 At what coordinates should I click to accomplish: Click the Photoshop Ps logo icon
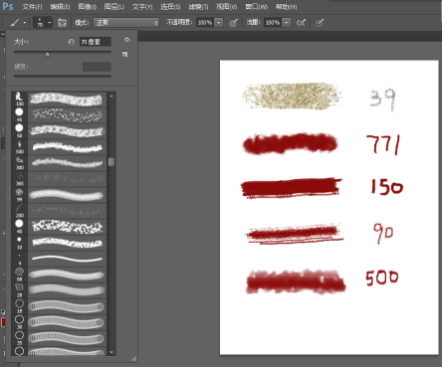[x=8, y=6]
